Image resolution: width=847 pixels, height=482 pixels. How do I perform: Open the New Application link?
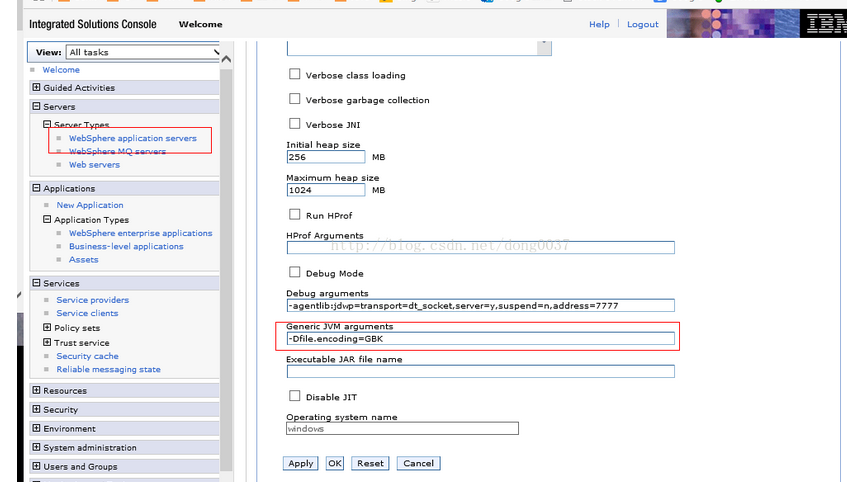90,205
